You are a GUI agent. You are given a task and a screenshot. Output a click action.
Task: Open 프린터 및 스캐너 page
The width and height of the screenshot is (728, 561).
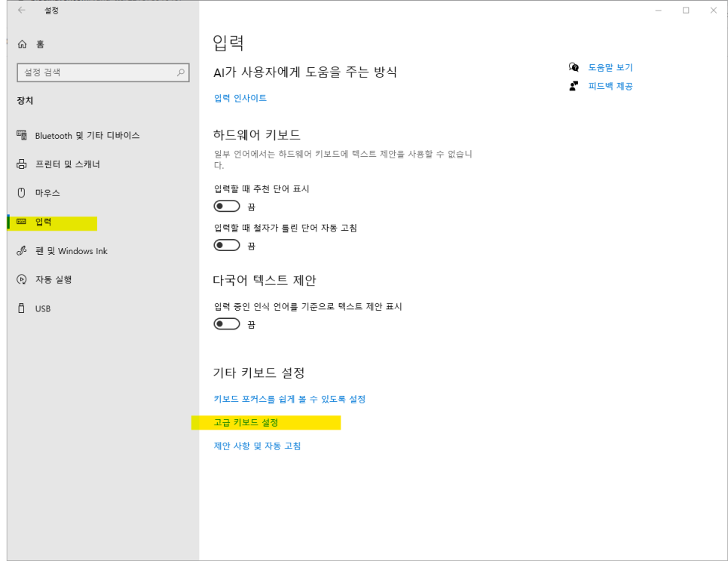click(x=68, y=164)
